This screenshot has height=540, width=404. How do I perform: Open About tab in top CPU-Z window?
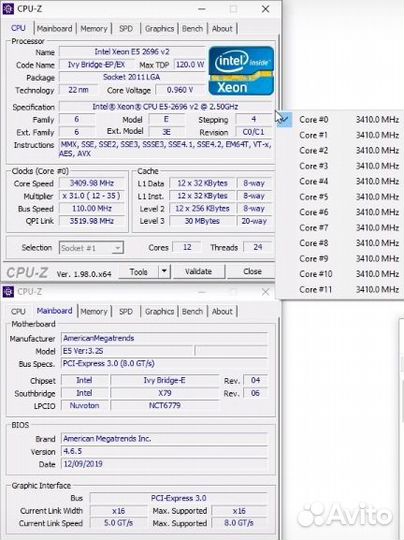222,29
